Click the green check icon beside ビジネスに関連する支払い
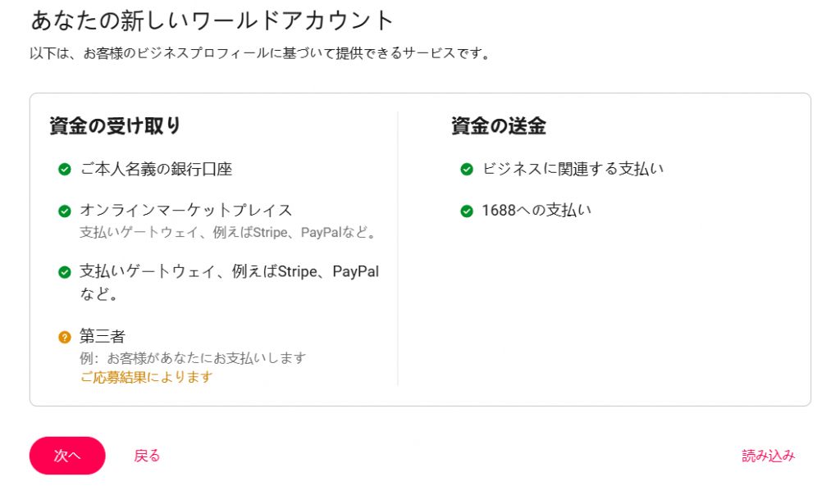 (467, 170)
